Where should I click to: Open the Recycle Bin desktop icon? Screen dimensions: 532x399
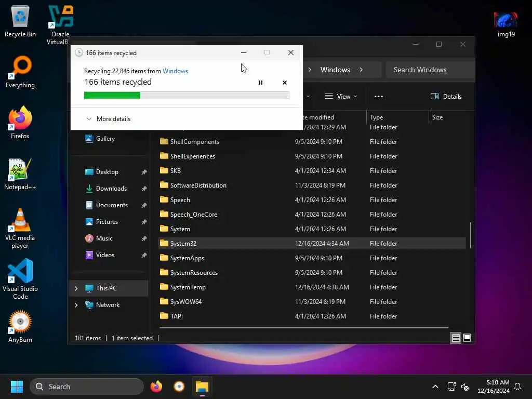(20, 21)
